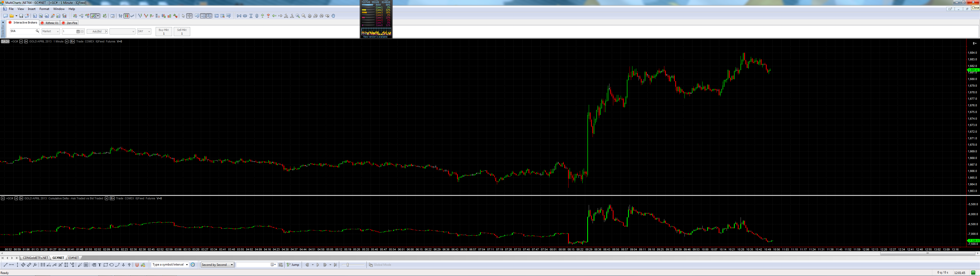The height and width of the screenshot is (276, 980).
Task: Select the Vertical Line drawing tool
Action: [x=18, y=265]
